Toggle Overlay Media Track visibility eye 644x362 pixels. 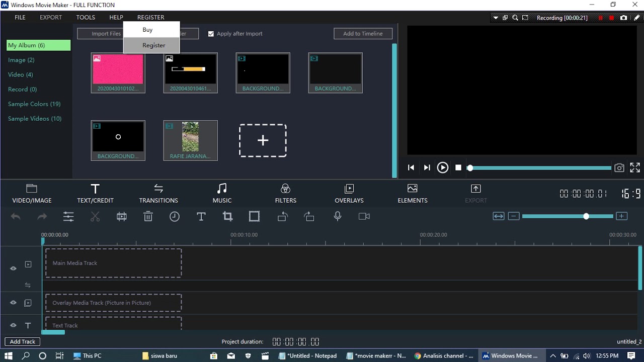point(13,303)
